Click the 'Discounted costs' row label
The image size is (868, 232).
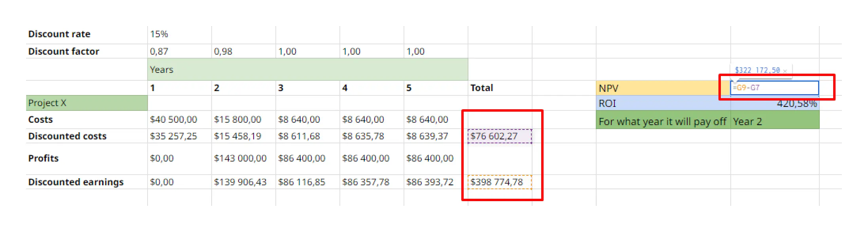[x=87, y=136]
